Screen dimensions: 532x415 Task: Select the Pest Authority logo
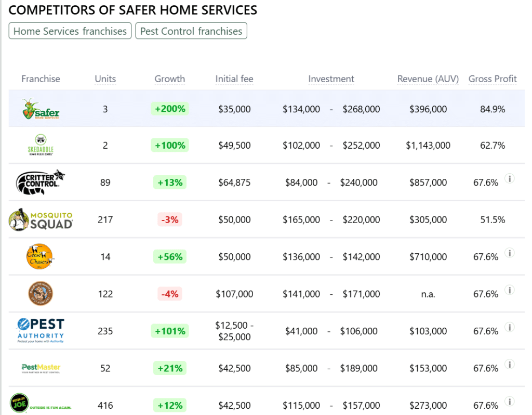[x=41, y=331]
